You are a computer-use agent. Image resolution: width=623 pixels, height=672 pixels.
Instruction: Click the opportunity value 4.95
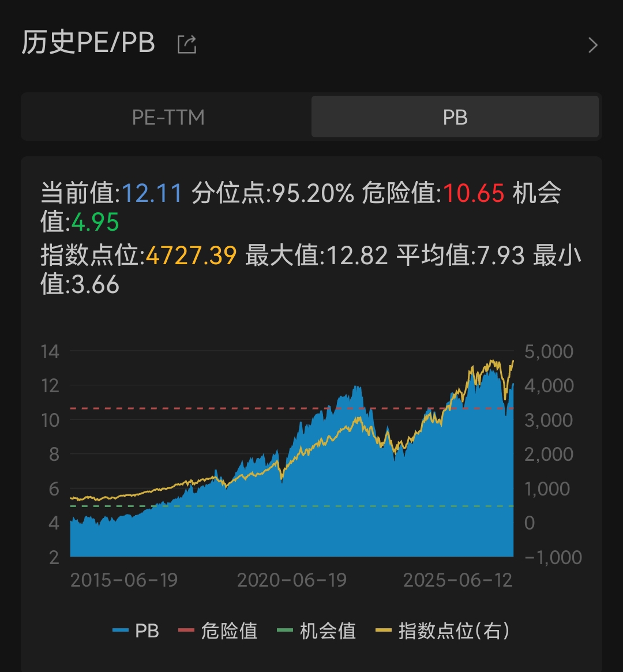pos(95,222)
